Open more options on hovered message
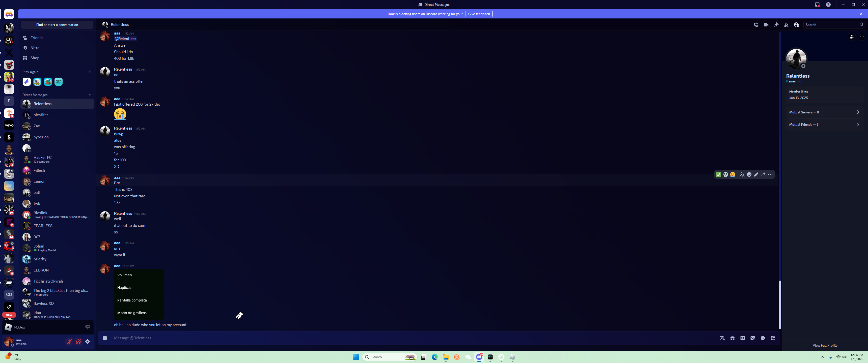The height and width of the screenshot is (363, 868). [x=770, y=174]
